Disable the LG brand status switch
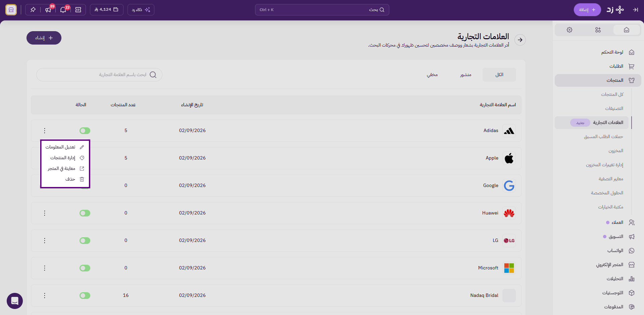 [85, 241]
